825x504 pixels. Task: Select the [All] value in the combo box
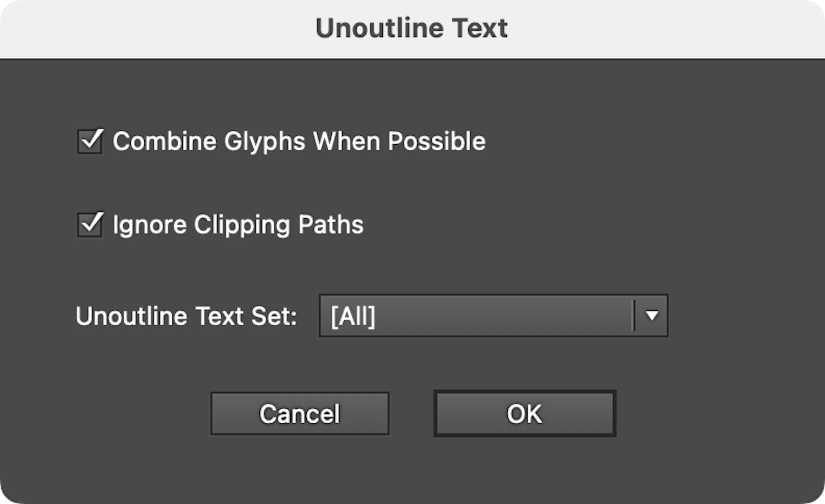tap(353, 316)
